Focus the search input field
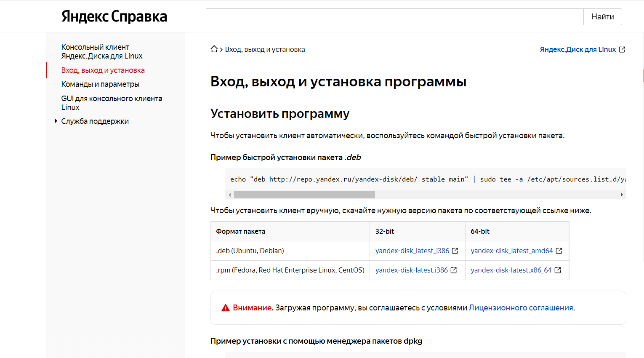Screen dimensions: 644x358 394,17
